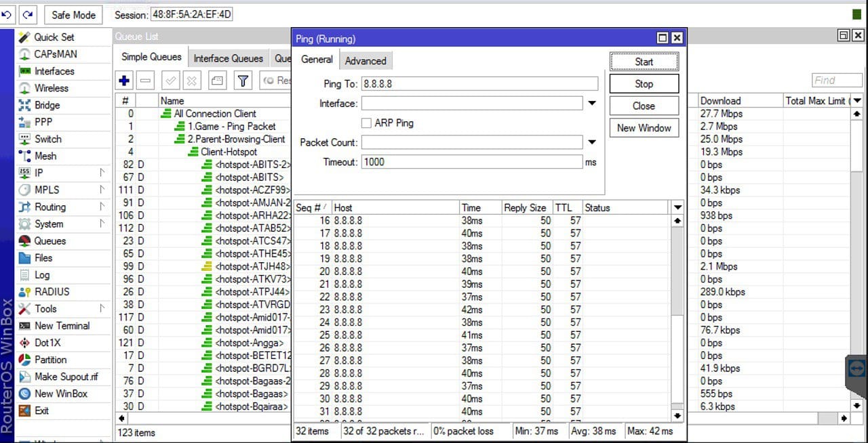Sort ping results by Seq # column
Screen dimensions: 868x443
pyautogui.click(x=313, y=208)
